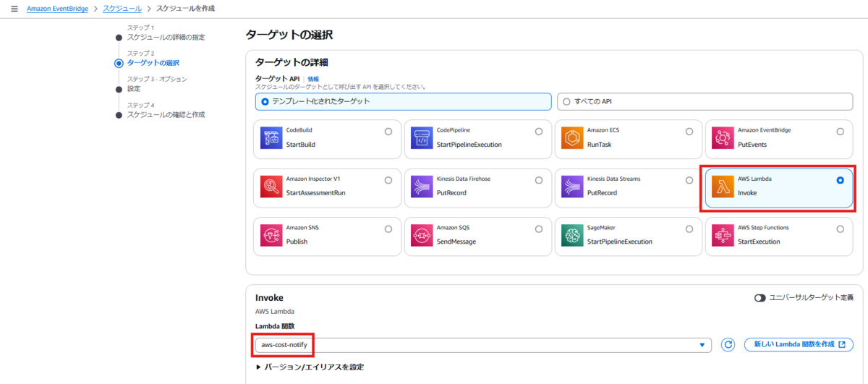This screenshot has width=868, height=384.
Task: Open the 情報 info link
Action: [x=313, y=78]
